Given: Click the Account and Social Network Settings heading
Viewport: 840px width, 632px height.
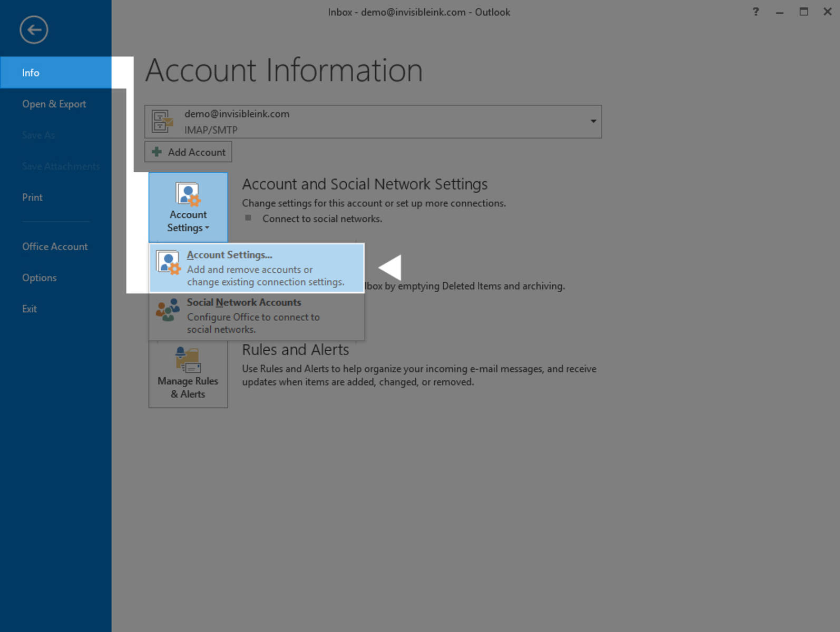Looking at the screenshot, I should click(365, 184).
